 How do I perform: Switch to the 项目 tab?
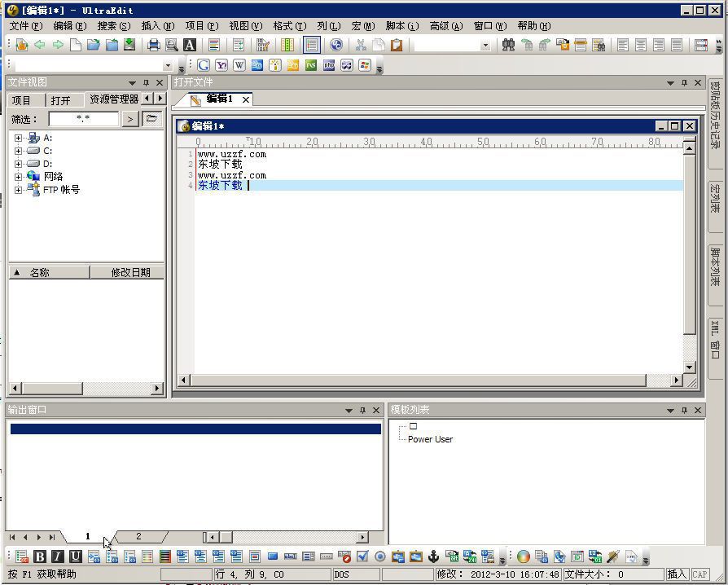click(21, 100)
